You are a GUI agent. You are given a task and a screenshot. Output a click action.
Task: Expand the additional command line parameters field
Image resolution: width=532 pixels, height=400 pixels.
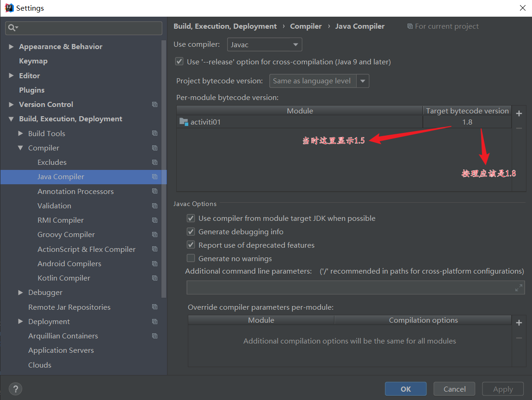coord(519,288)
